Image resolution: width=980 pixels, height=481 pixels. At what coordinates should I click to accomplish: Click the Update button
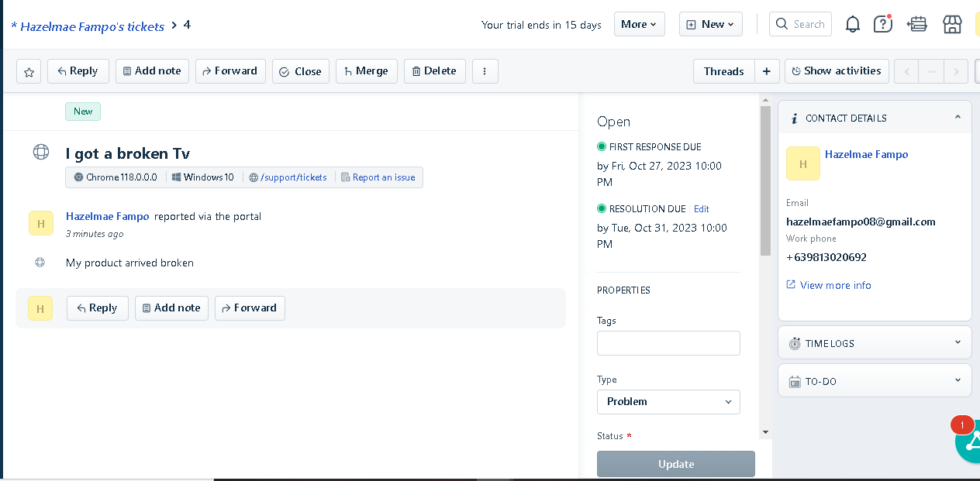pos(676,464)
